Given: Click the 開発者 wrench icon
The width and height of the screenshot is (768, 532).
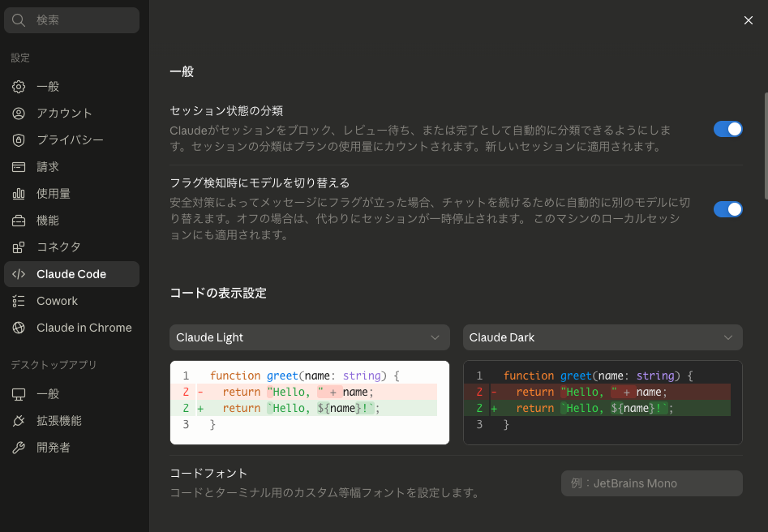Looking at the screenshot, I should tap(19, 448).
